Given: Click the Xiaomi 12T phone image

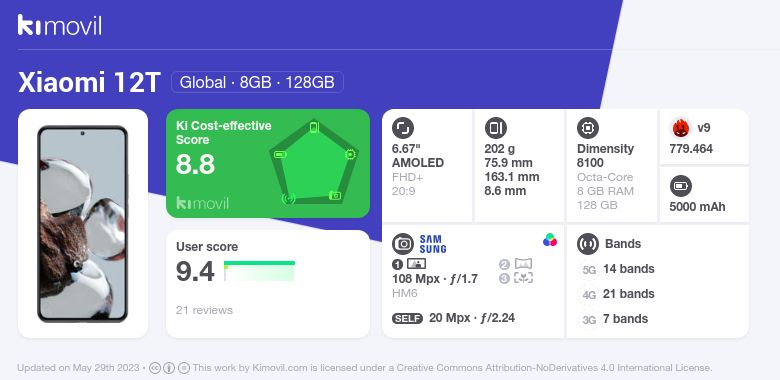Looking at the screenshot, I should (x=83, y=224).
